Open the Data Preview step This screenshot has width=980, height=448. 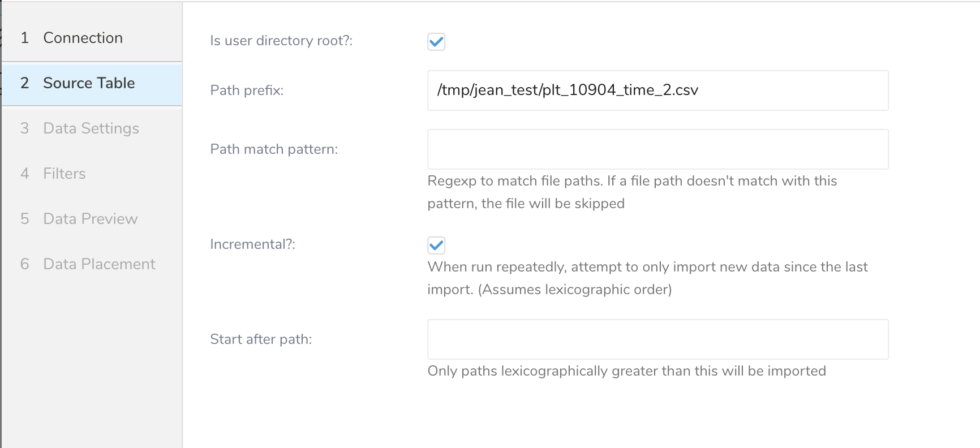90,219
